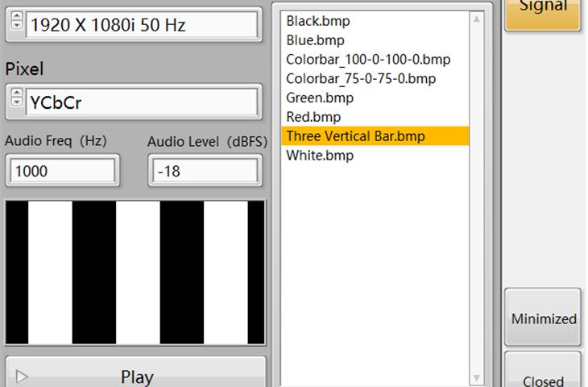
Task: Select Red.bmp in the file list
Action: (x=313, y=118)
